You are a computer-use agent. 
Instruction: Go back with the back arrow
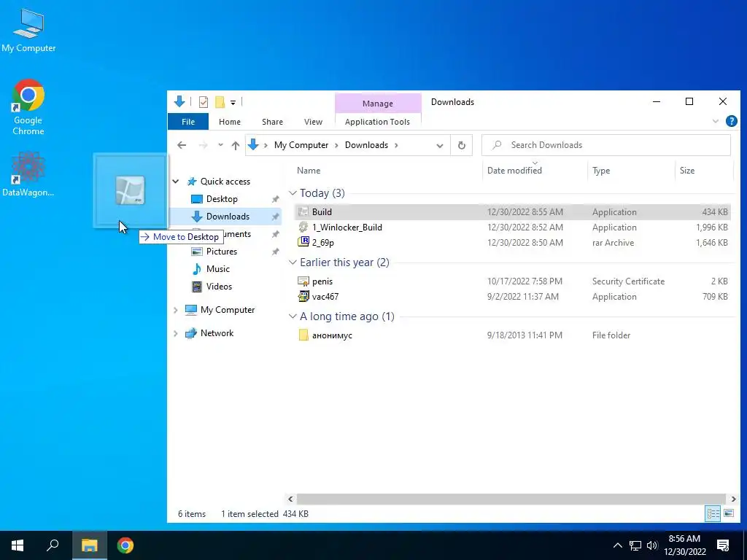(182, 145)
